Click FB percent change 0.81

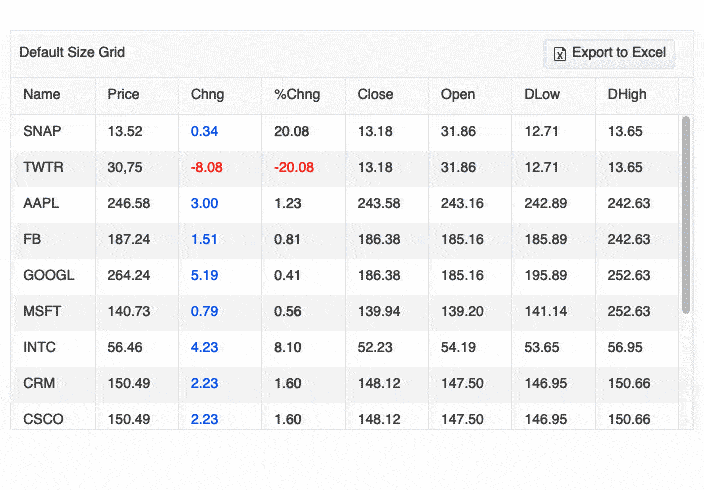pyautogui.click(x=287, y=239)
